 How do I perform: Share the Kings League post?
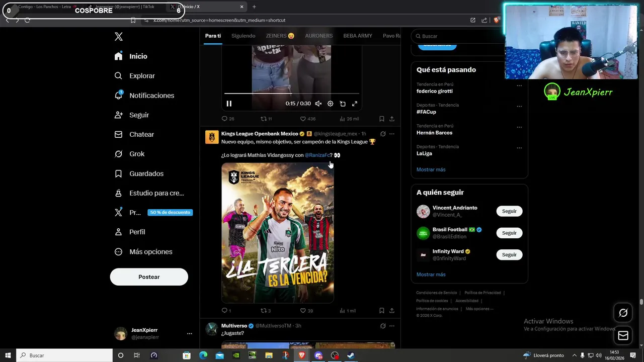(x=392, y=311)
